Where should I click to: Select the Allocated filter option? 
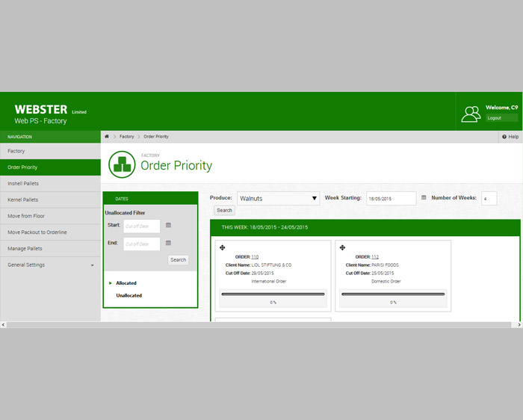tap(126, 283)
